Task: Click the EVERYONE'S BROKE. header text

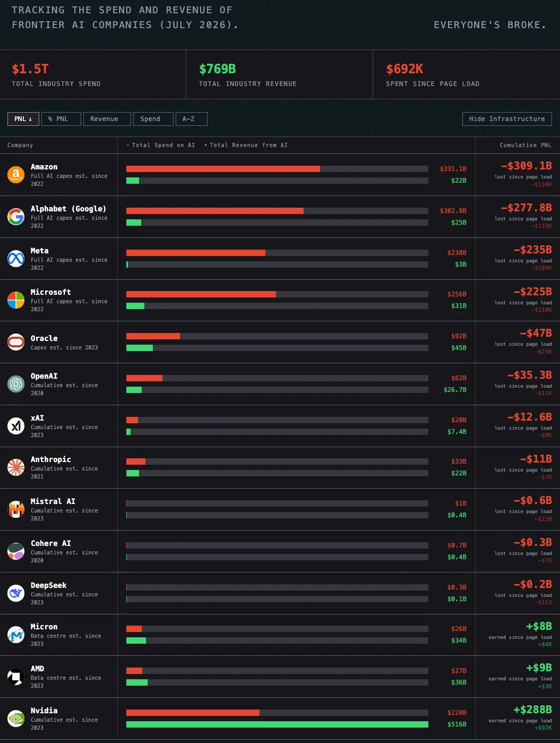Action: [490, 25]
